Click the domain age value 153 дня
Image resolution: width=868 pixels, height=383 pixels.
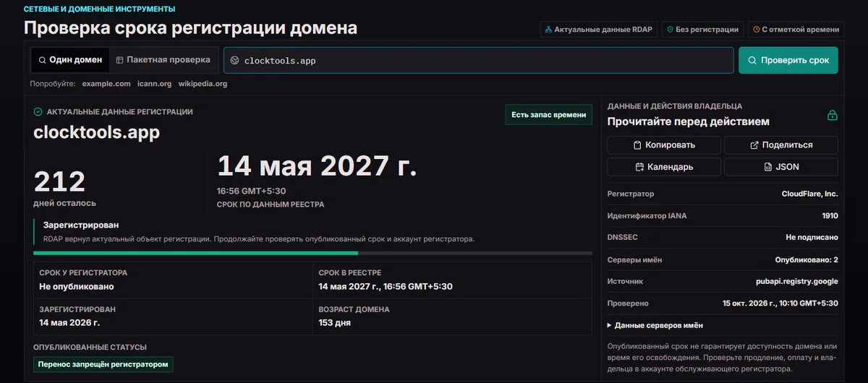pos(335,322)
